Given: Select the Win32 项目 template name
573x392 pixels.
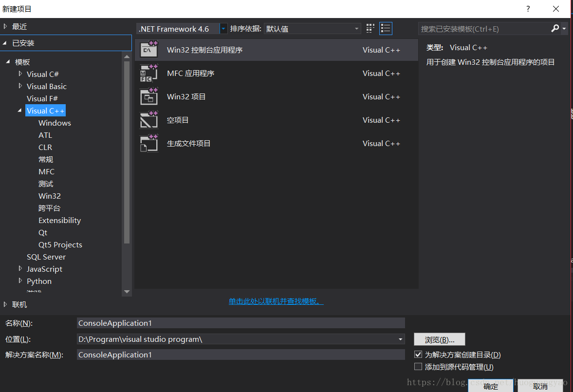Looking at the screenshot, I should click(x=186, y=96).
